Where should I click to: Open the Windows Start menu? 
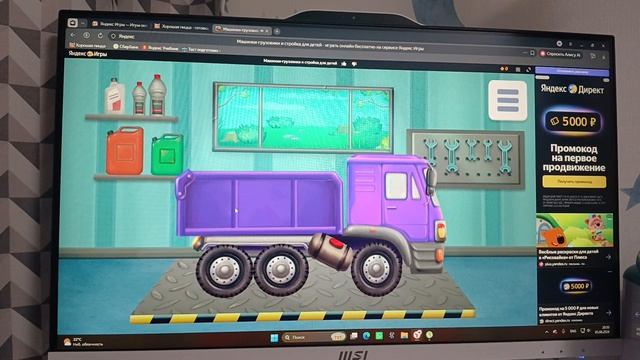pyautogui.click(x=274, y=337)
